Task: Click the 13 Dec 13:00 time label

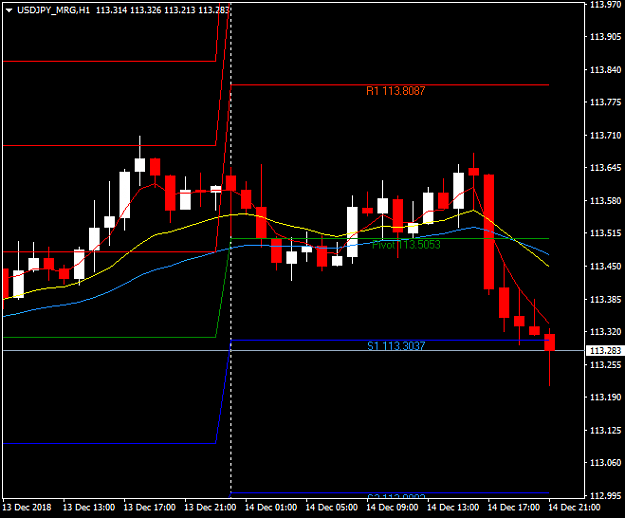Action: click(89, 508)
